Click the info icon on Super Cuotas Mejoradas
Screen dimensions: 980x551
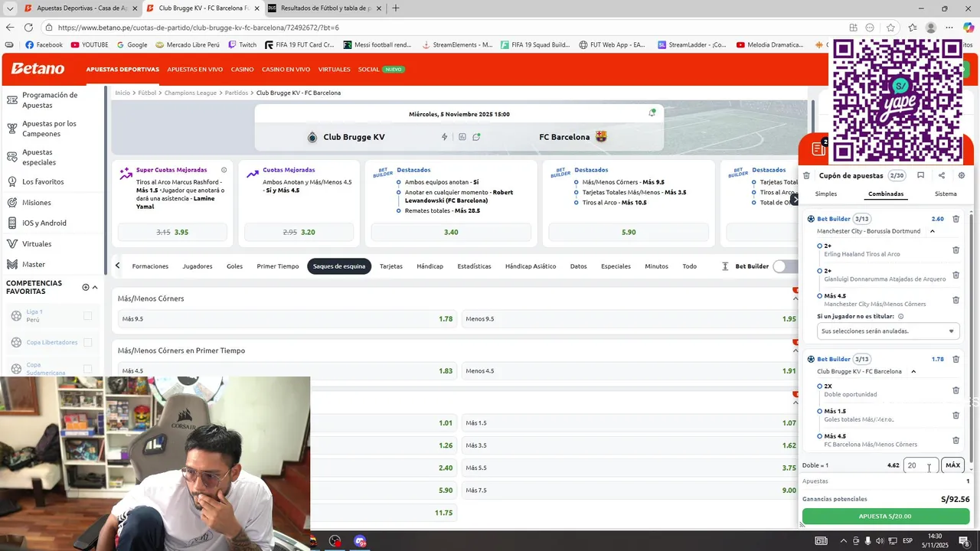tap(224, 170)
